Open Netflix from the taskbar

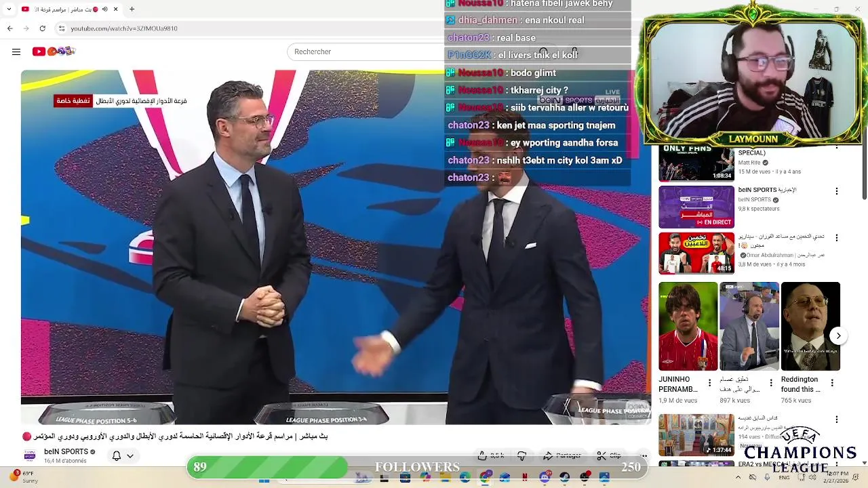[525, 478]
